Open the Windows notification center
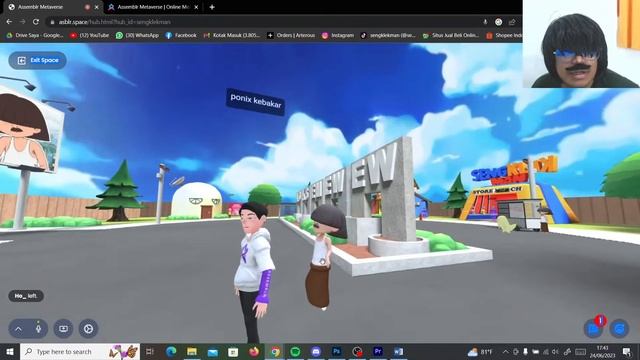The width and height of the screenshot is (640, 360). click(x=627, y=352)
